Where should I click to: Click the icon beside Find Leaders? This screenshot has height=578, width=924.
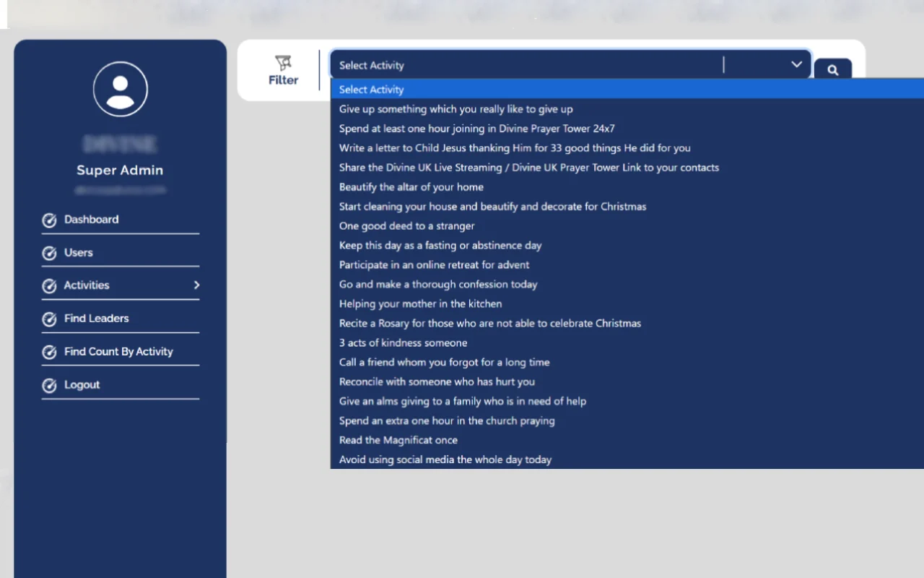[x=49, y=319]
